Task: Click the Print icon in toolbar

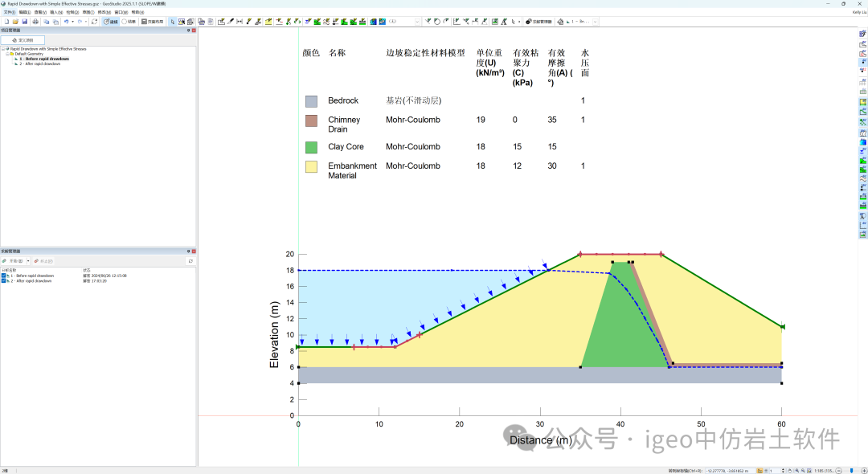Action: 35,22
